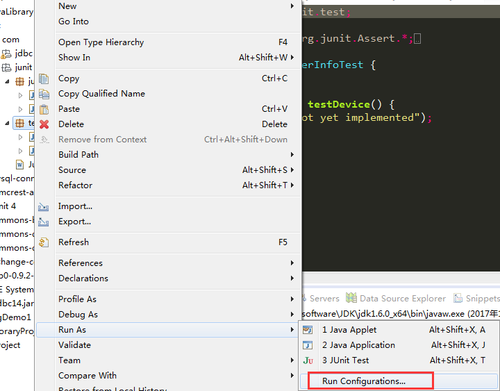Click the Refresh icon
This screenshot has height=391, width=500.
point(44,242)
